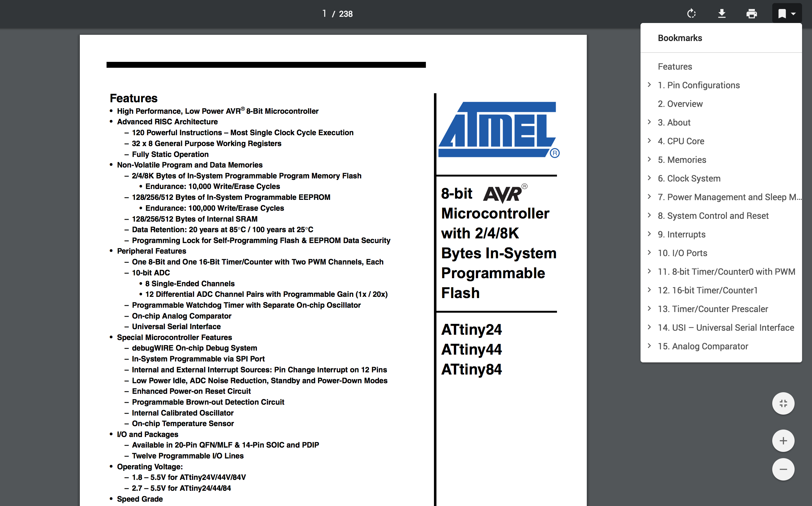Expand the 6. Clock System bookmark
This screenshot has width=812, height=506.
click(x=650, y=178)
